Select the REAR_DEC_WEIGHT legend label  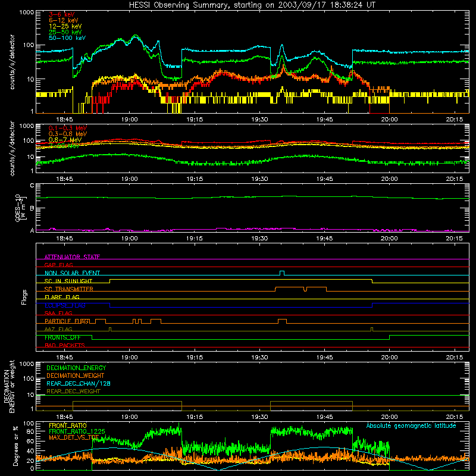click(73, 392)
